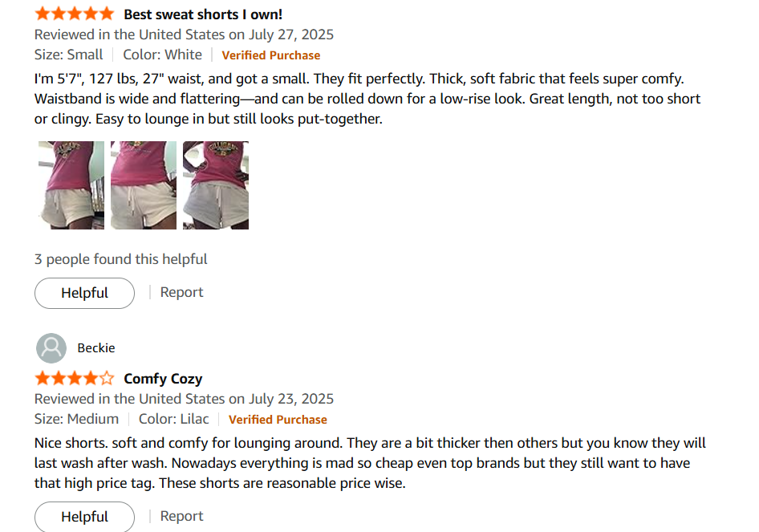Click the four-star rating on Beckie's review
The image size is (759, 532).
75,379
